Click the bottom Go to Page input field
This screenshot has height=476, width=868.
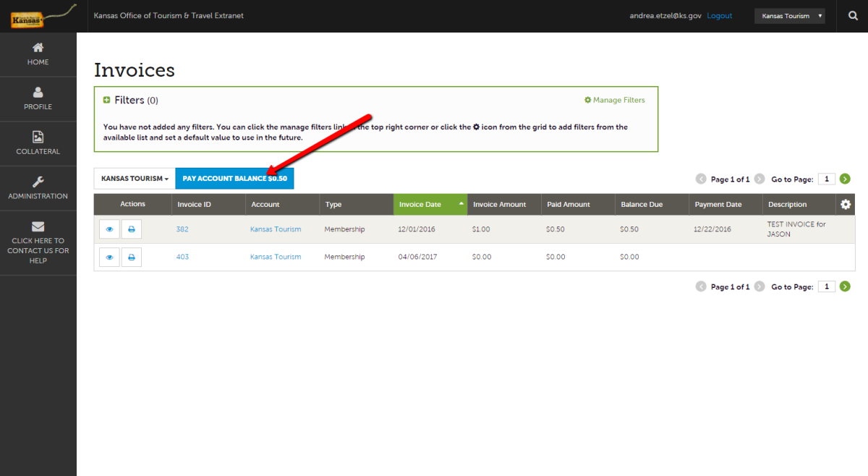[x=827, y=286]
